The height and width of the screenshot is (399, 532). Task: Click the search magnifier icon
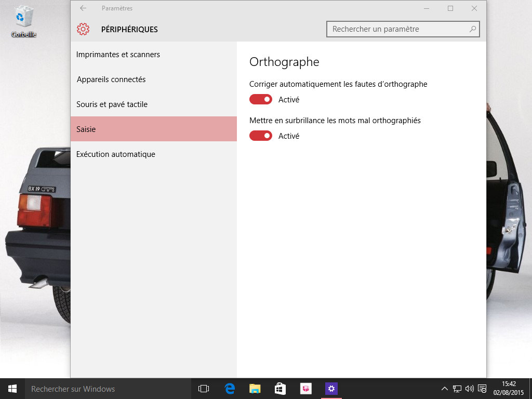tap(472, 29)
